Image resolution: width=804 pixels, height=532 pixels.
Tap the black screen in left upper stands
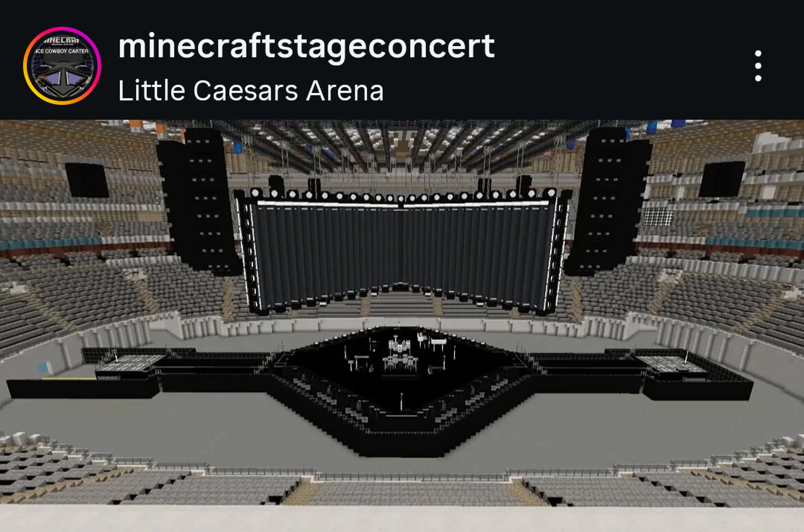click(87, 180)
